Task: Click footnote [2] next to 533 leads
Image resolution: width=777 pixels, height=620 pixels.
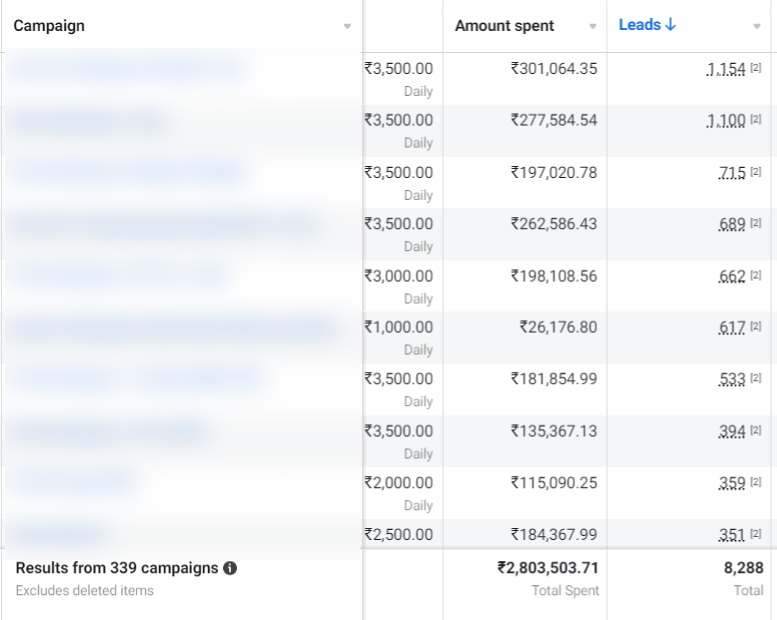Action: [x=756, y=378]
